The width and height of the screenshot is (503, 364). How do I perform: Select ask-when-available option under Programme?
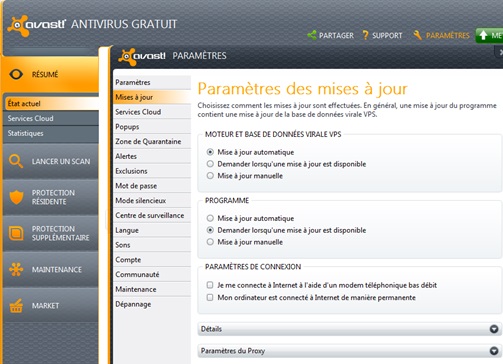coord(210,230)
